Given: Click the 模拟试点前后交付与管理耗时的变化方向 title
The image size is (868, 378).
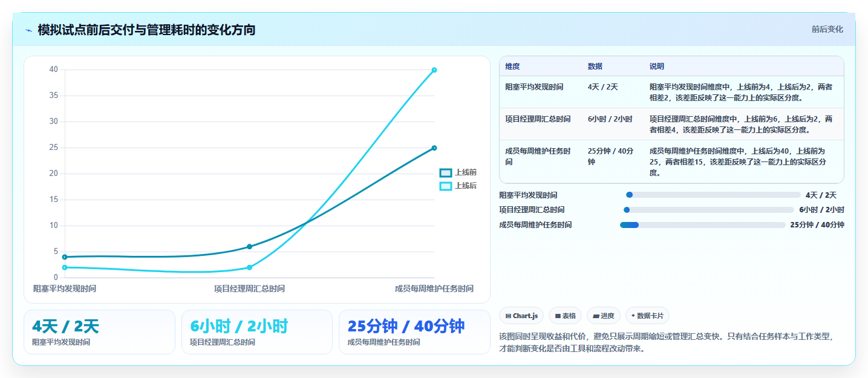Looking at the screenshot, I should point(146,30).
